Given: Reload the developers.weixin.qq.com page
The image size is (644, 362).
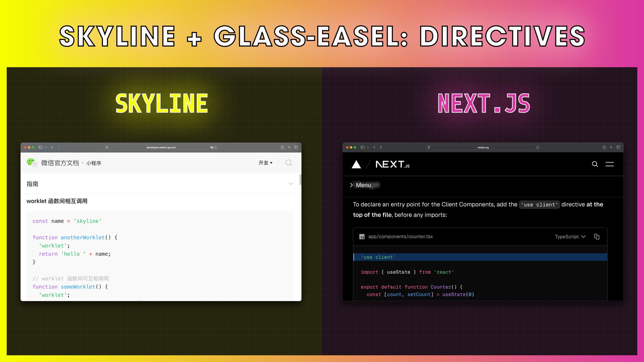Looking at the screenshot, I should (x=216, y=147).
